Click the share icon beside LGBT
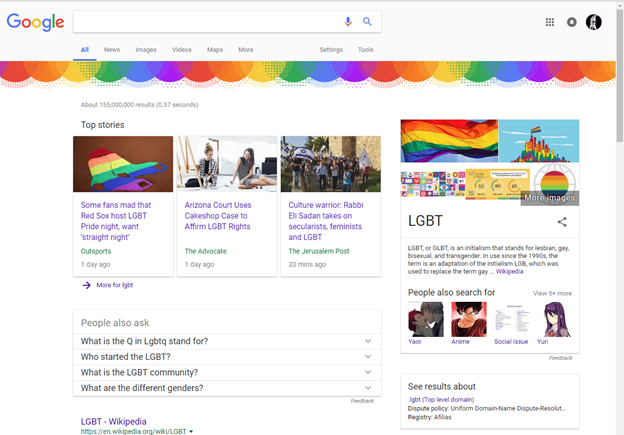Screen dimensions: 624x435 [562, 222]
